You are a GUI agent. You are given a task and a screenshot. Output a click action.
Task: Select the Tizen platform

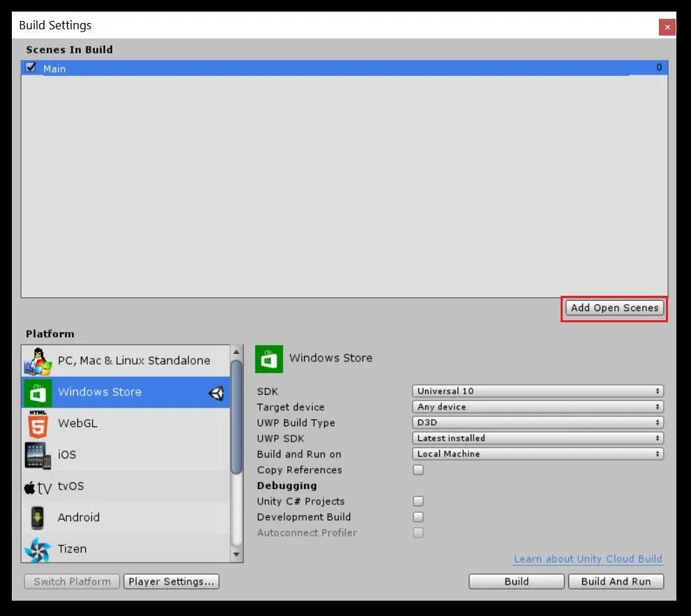[x=126, y=548]
